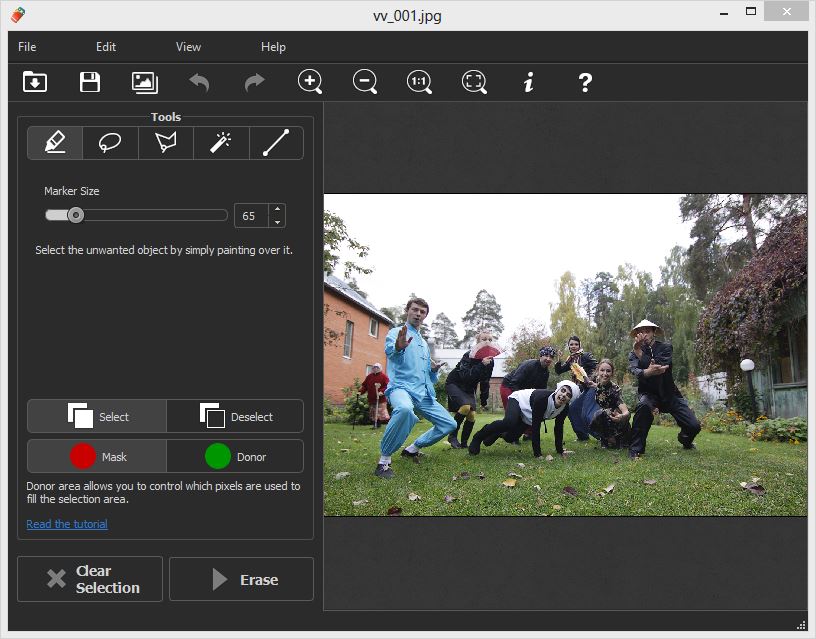Screen dimensions: 816x639
Task: Open the File menu
Action: [x=27, y=47]
